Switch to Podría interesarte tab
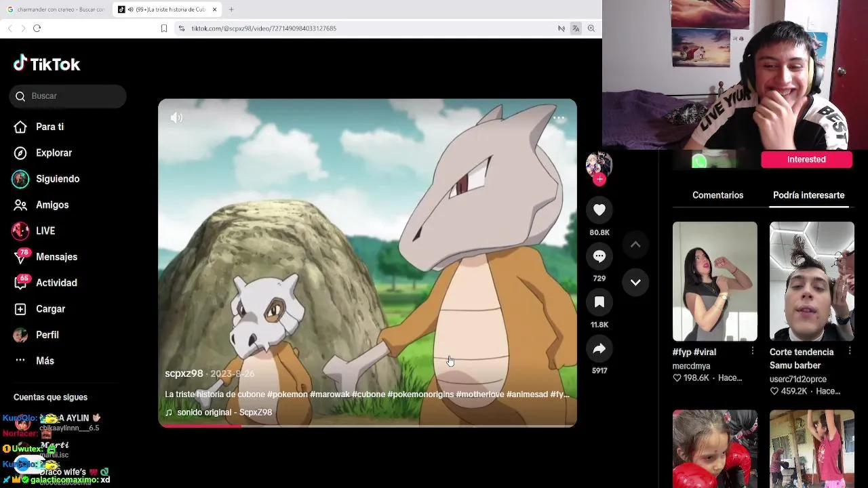 click(808, 195)
